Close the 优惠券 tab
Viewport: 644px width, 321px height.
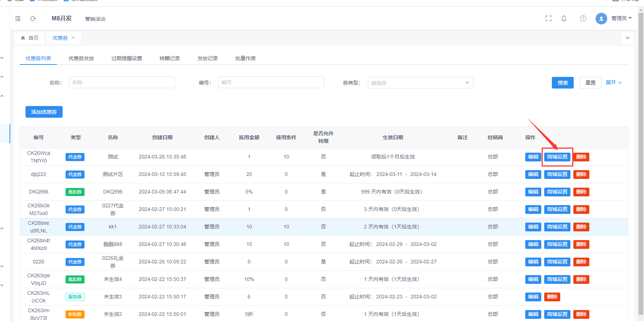[73, 38]
